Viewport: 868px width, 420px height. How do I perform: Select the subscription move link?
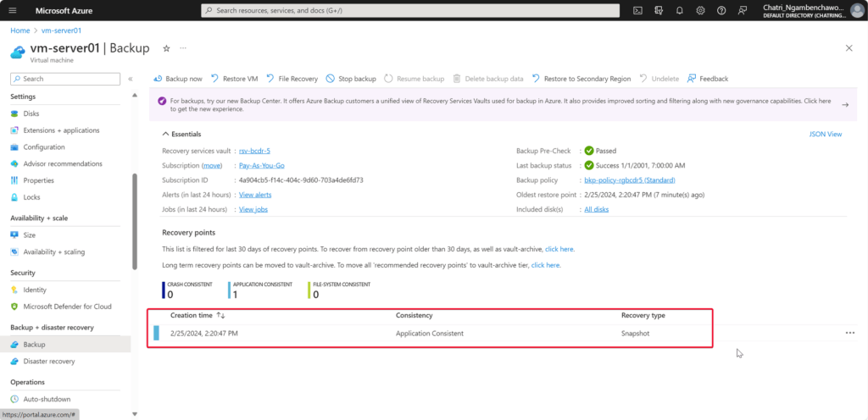[212, 166]
